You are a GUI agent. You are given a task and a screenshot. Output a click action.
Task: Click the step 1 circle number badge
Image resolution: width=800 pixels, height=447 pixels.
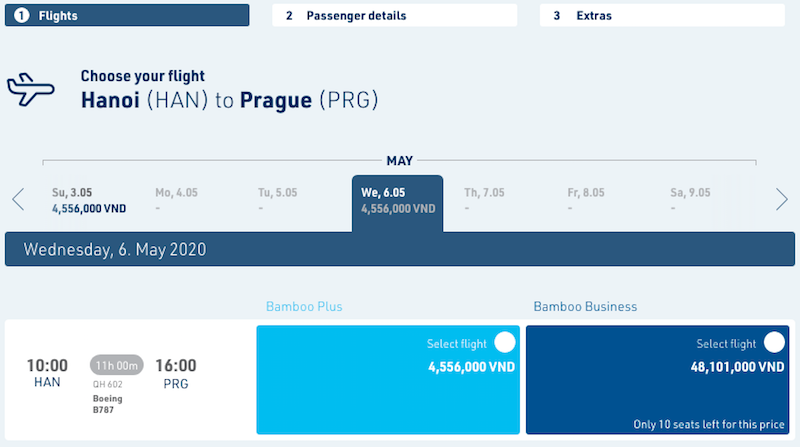coord(21,15)
